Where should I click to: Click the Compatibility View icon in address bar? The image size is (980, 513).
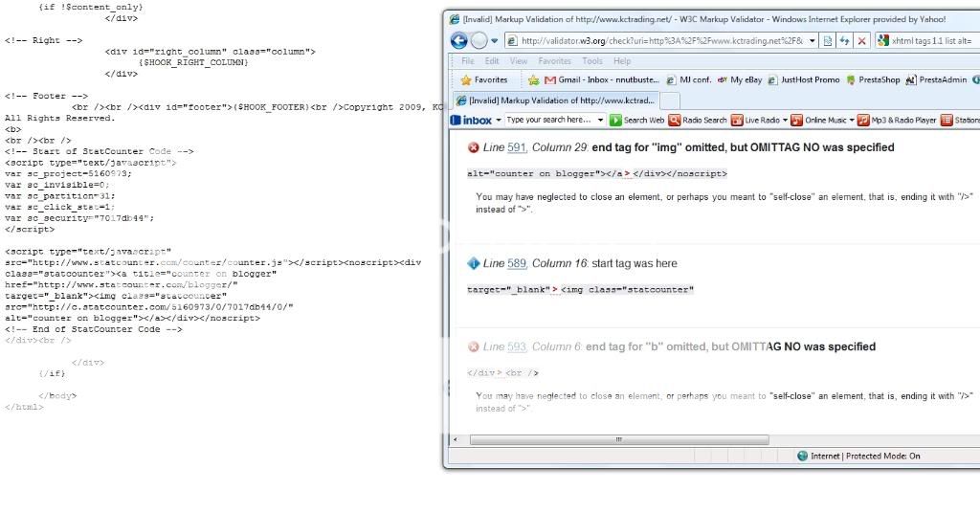(x=828, y=40)
